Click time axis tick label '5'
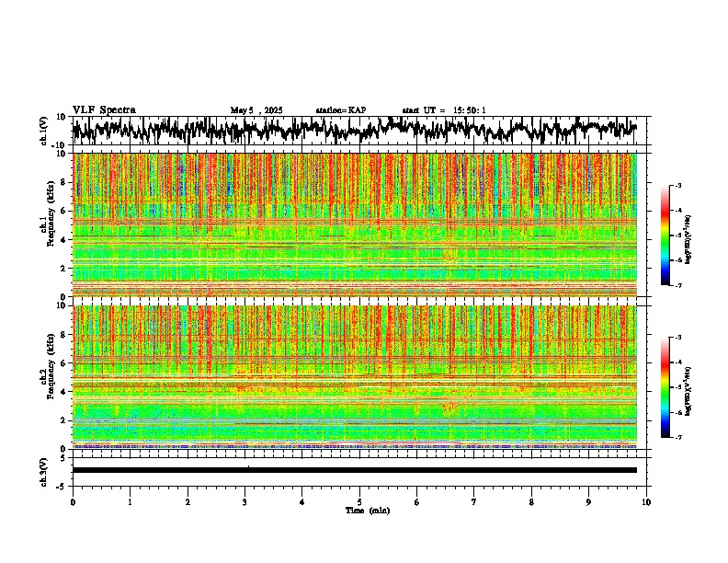Image resolution: width=728 pixels, height=563 pixels. tap(359, 502)
